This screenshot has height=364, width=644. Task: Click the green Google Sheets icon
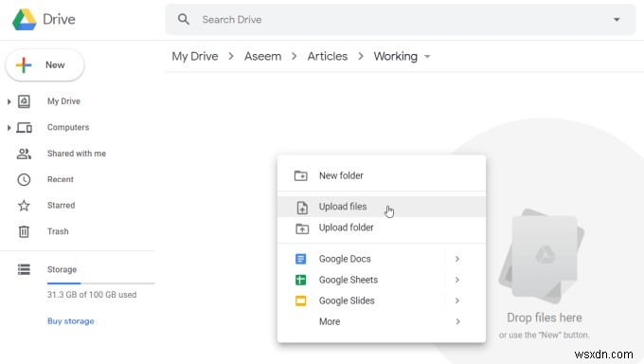coord(300,280)
